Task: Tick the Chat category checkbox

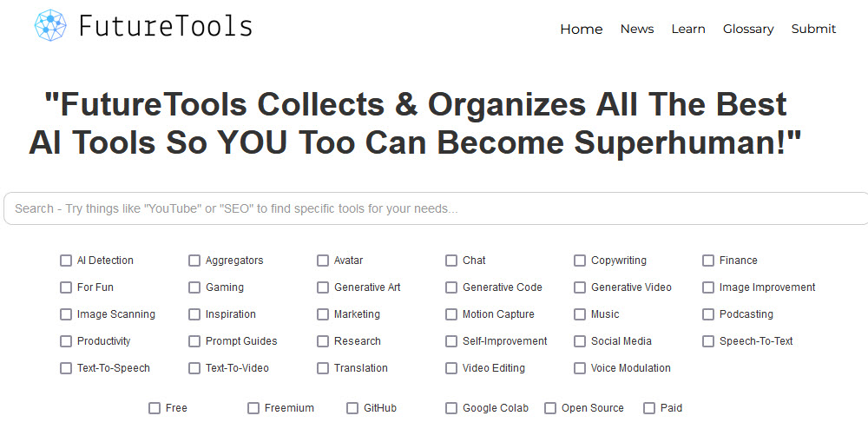Action: 451,261
